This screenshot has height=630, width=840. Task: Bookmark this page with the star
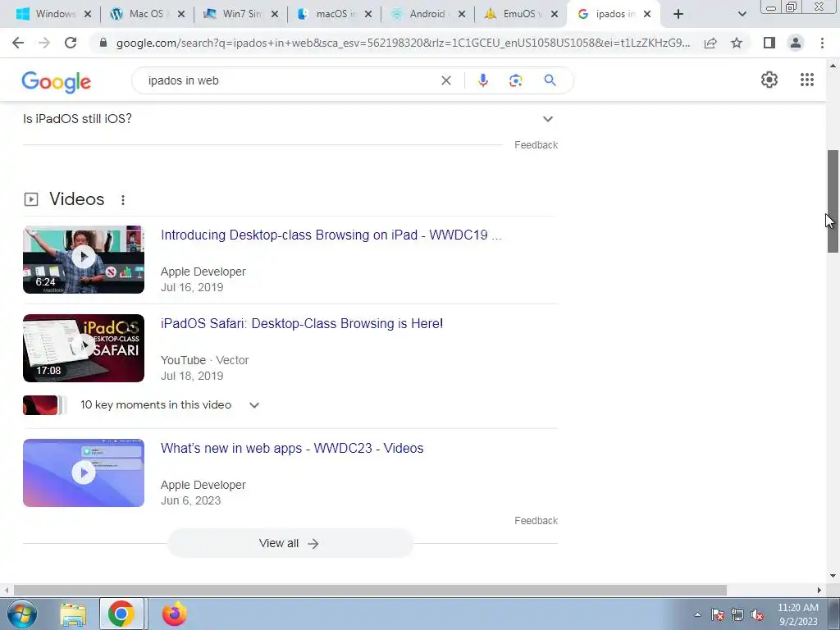737,43
